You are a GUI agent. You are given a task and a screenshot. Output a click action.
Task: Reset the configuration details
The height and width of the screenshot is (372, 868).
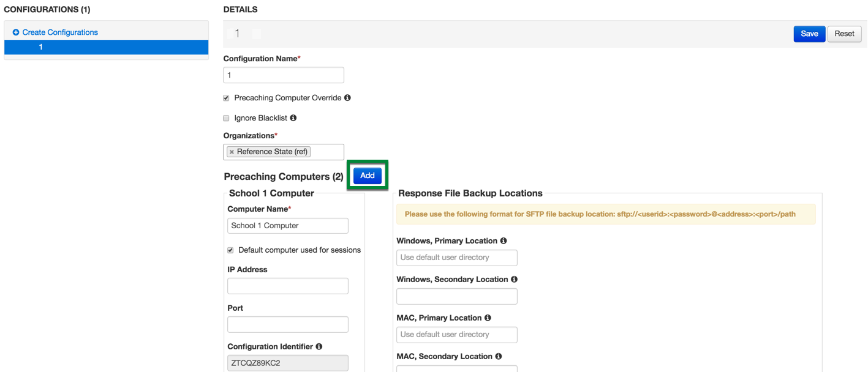point(844,34)
